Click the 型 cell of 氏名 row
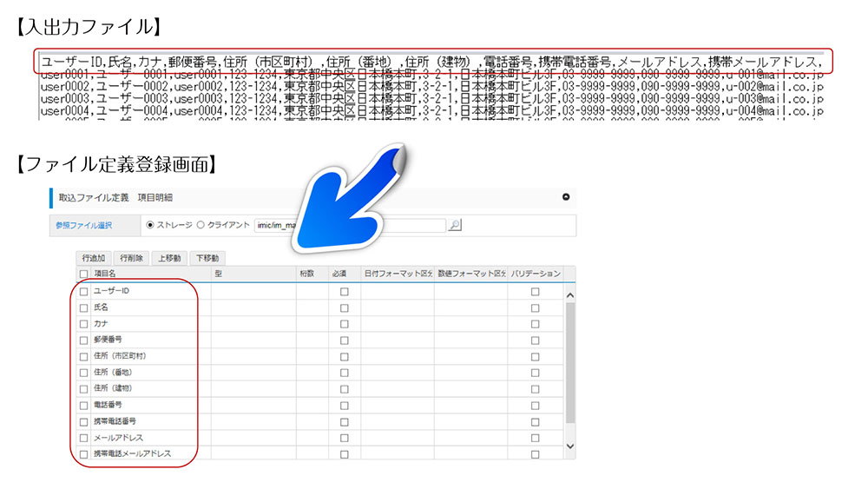The width and height of the screenshot is (868, 489). click(x=253, y=307)
